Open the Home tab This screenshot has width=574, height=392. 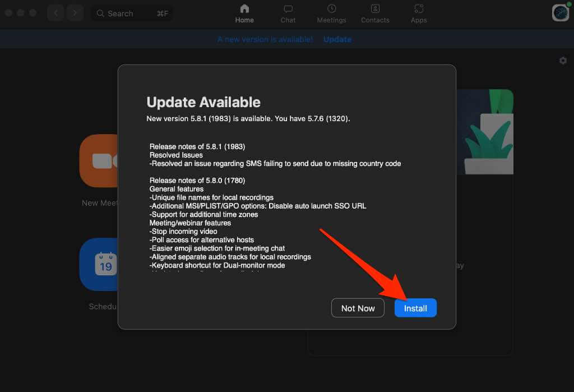[244, 14]
